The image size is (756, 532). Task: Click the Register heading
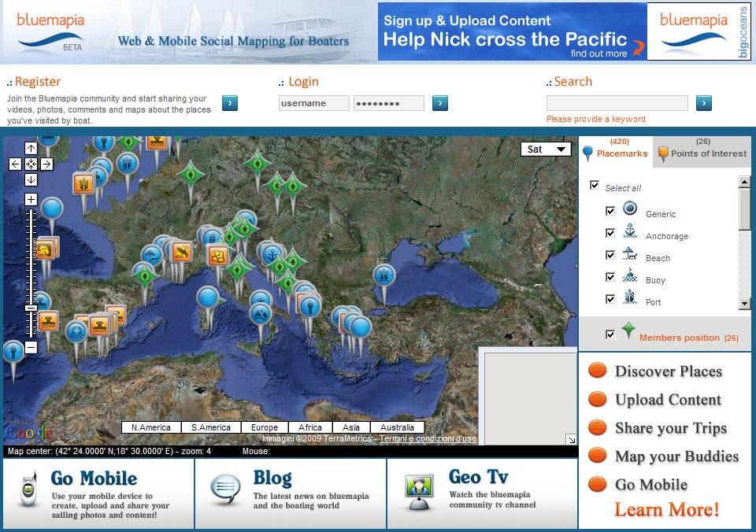[38, 81]
